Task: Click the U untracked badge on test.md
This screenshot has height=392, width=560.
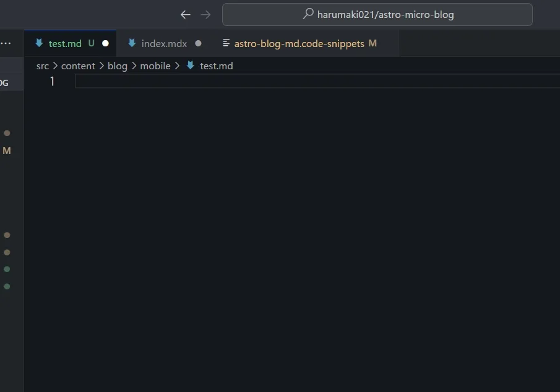Action: (x=91, y=43)
